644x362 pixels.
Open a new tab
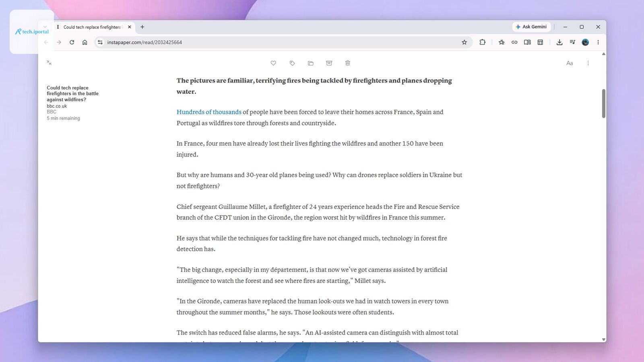coord(142,27)
